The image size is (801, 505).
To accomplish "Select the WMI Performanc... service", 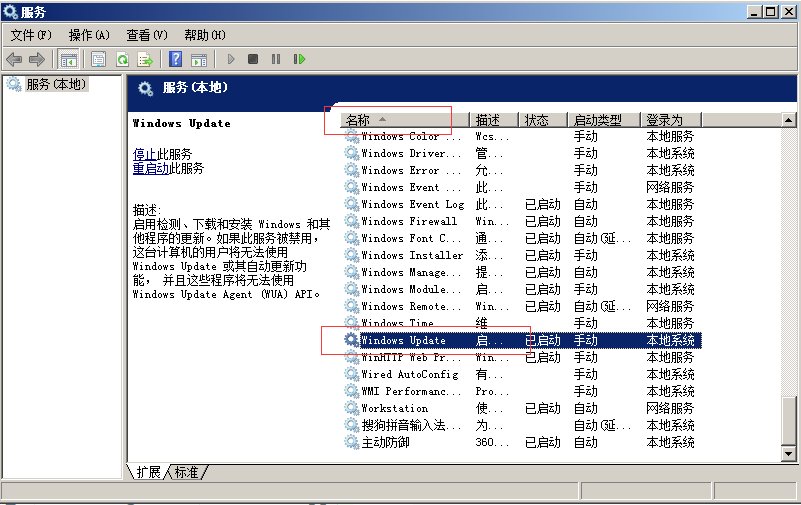I will 522,391.
